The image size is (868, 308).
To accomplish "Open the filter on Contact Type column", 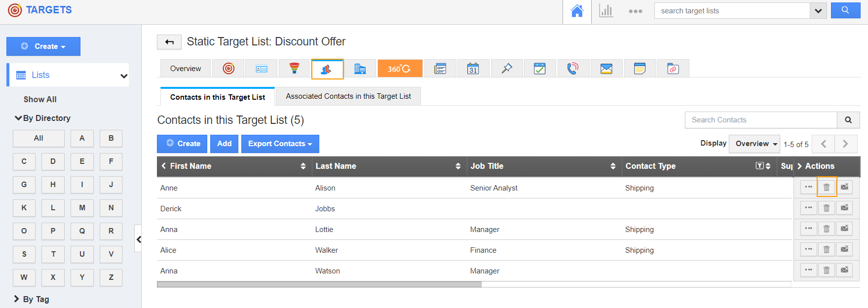I will (x=759, y=166).
